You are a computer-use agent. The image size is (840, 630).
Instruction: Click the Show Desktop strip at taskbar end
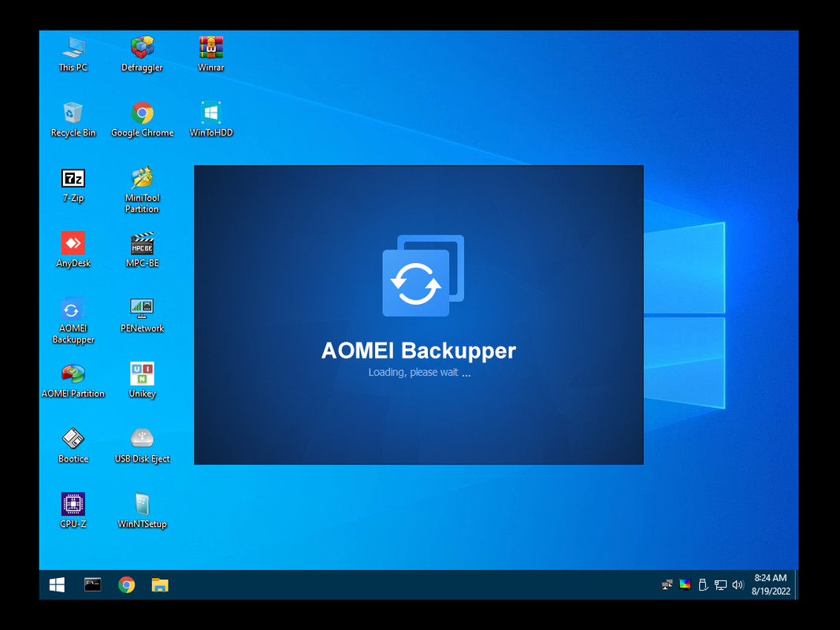pos(797,585)
